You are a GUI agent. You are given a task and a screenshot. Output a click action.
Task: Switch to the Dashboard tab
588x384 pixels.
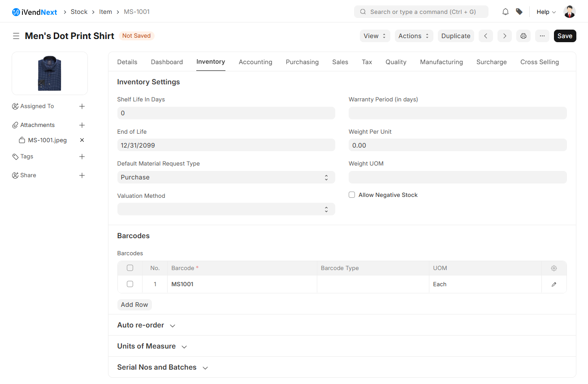coord(167,62)
